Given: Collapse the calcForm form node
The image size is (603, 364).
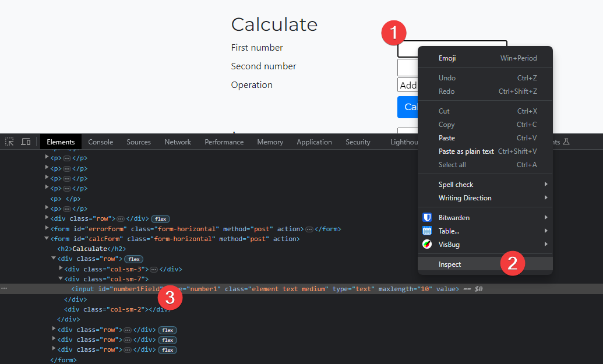Looking at the screenshot, I should pyautogui.click(x=47, y=239).
